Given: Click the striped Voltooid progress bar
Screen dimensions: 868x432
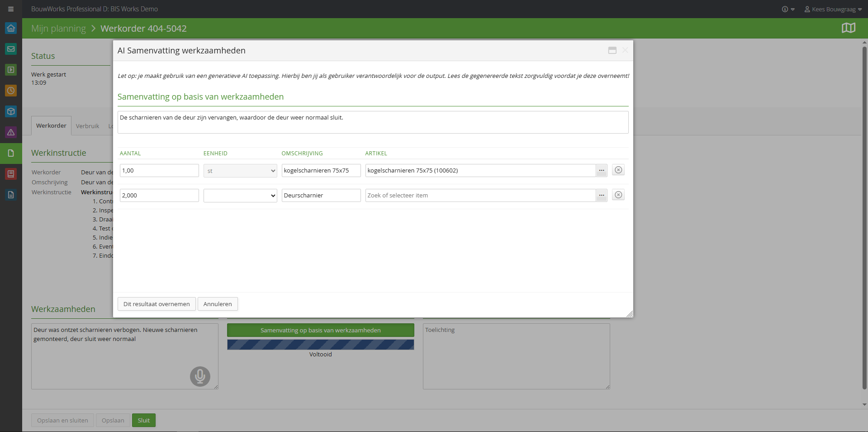Looking at the screenshot, I should 321,345.
